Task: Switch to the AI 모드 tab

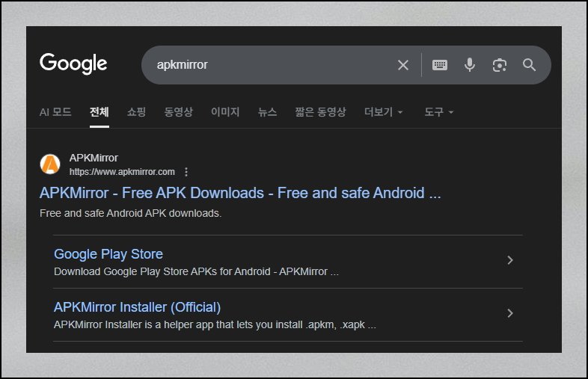Action: (55, 112)
